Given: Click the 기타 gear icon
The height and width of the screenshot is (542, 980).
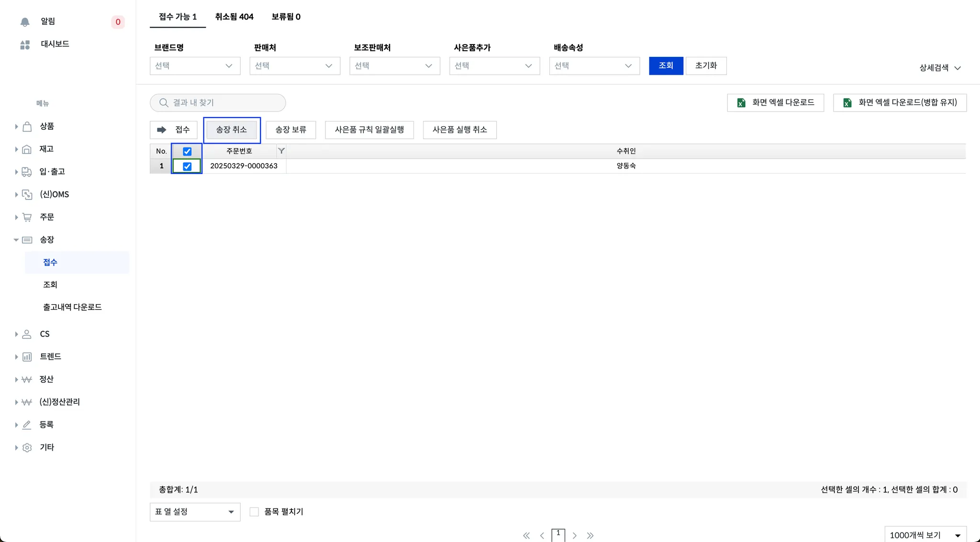Looking at the screenshot, I should [27, 447].
